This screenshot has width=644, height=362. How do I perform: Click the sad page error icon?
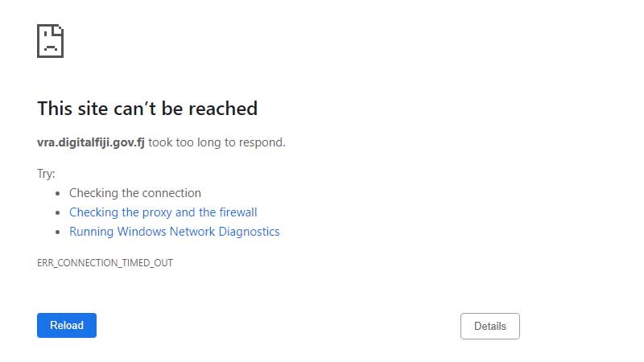tap(50, 41)
